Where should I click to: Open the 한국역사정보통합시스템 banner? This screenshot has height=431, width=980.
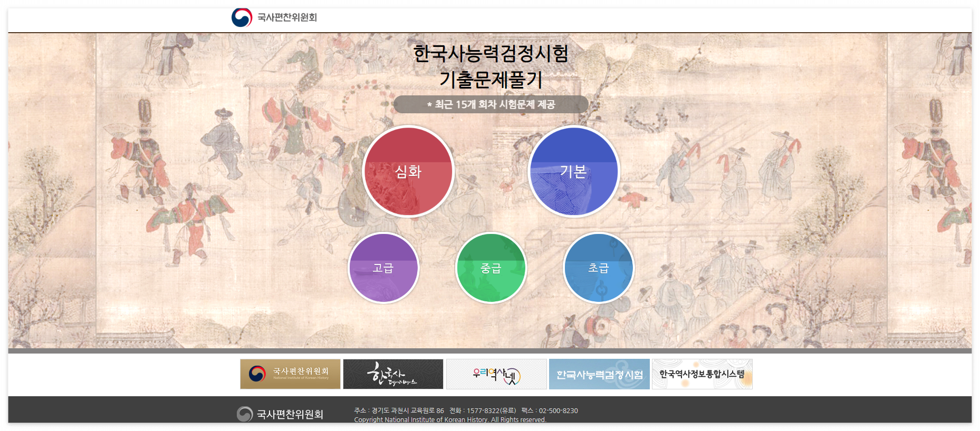coord(702,374)
